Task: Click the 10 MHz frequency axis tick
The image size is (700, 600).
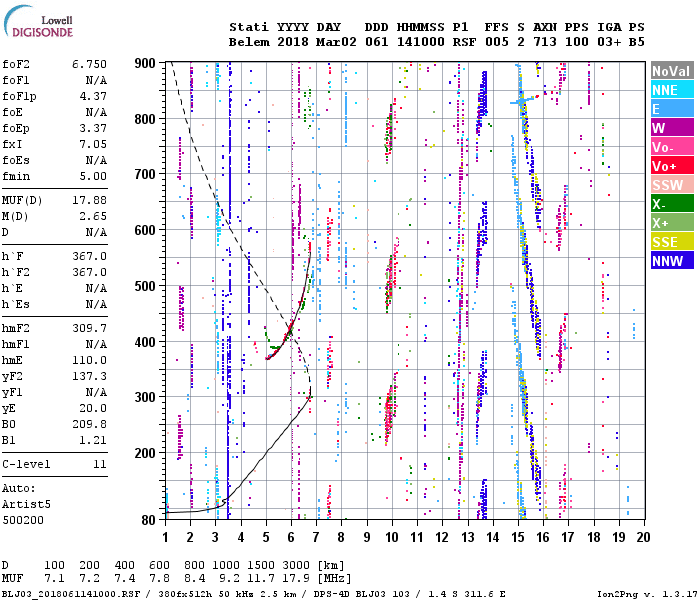Action: (392, 537)
